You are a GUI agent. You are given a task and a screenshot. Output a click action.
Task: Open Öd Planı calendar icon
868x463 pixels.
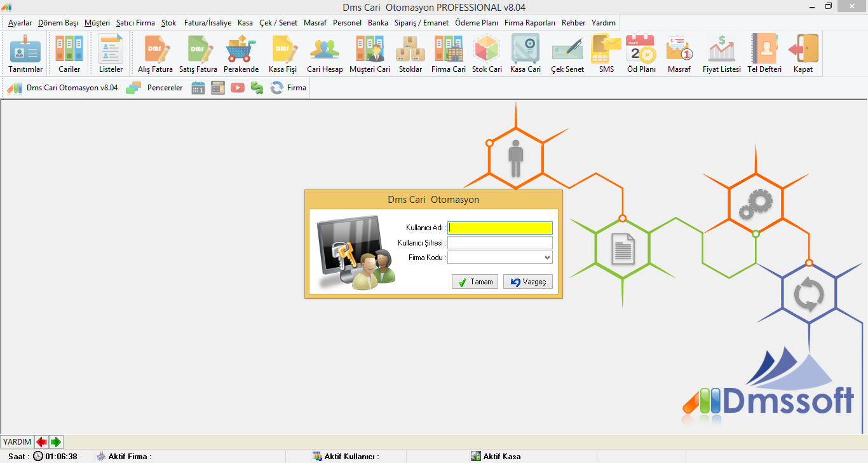[641, 49]
